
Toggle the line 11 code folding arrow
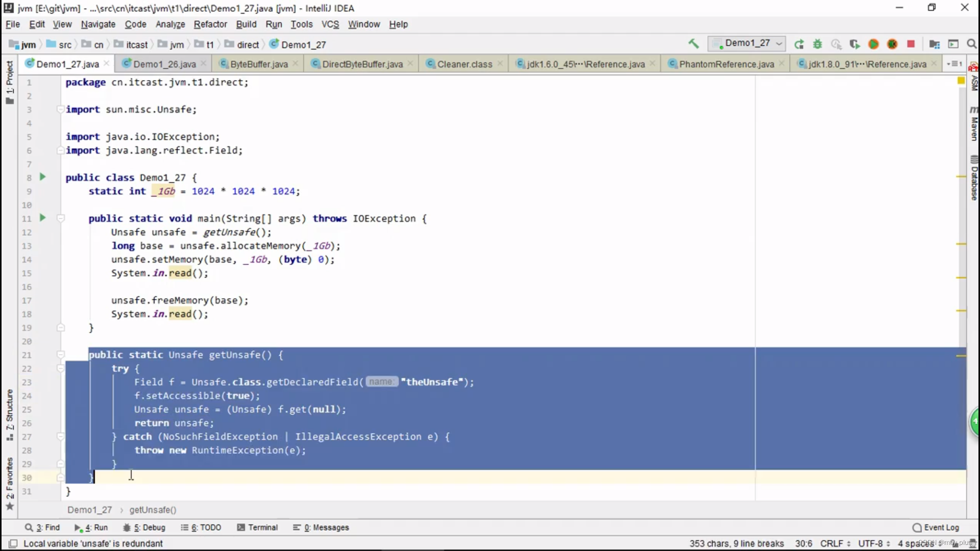tap(61, 218)
